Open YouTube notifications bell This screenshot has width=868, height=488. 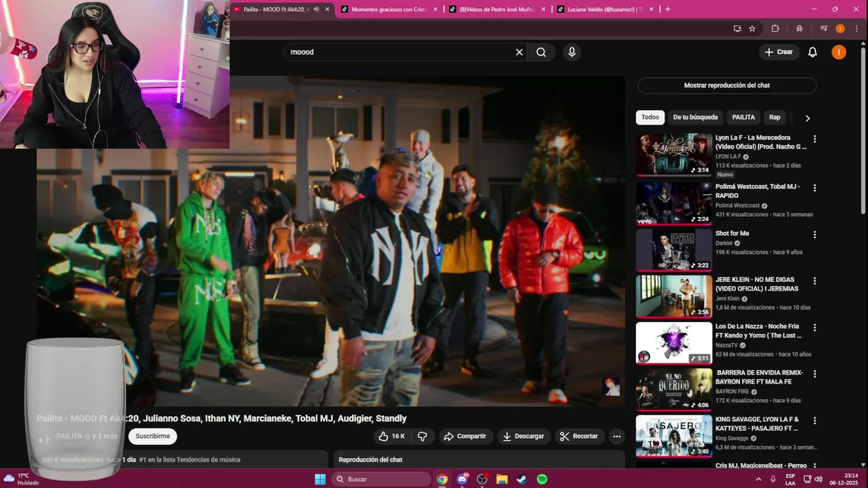coord(812,52)
